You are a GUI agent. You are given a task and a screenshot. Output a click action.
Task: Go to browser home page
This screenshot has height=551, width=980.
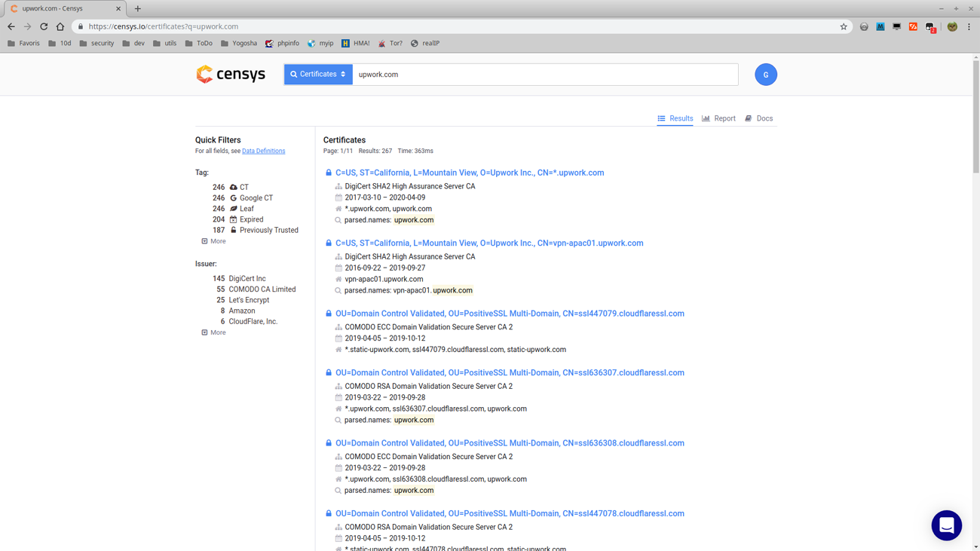coord(60,26)
